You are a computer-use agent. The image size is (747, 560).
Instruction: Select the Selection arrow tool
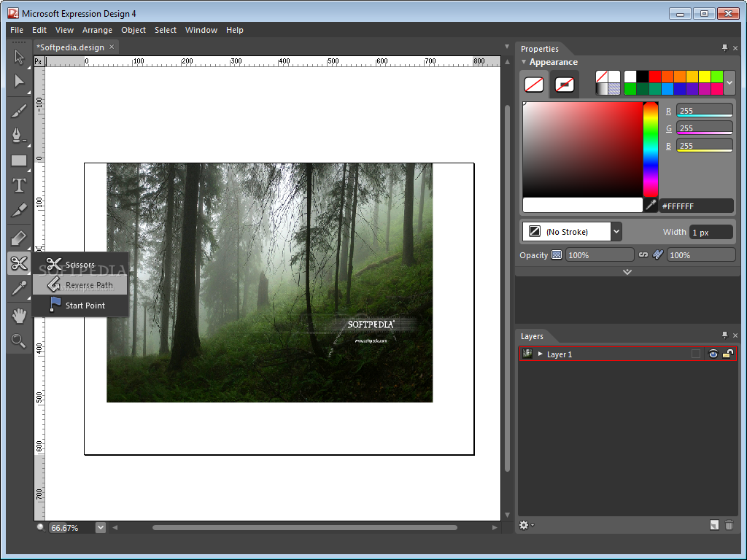19,57
